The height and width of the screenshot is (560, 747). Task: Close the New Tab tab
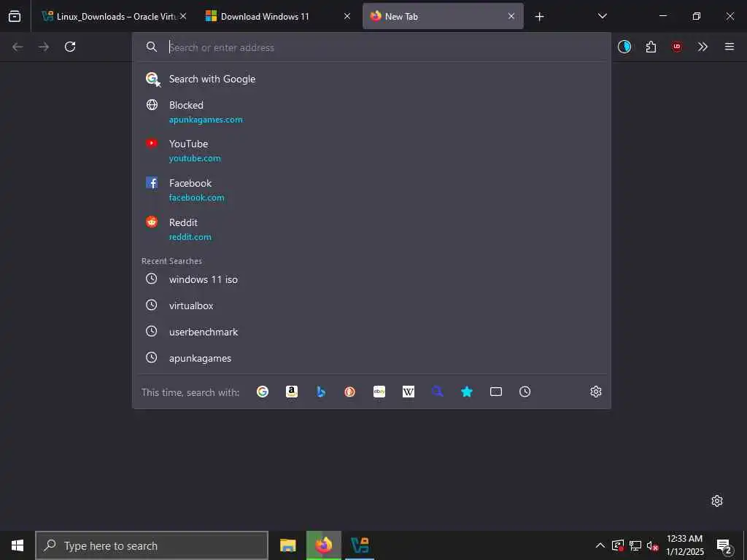click(x=511, y=16)
